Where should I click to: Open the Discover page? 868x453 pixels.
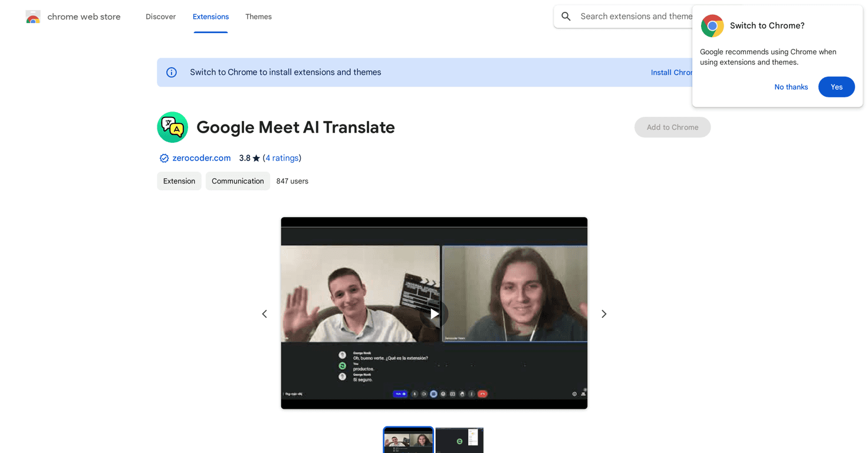(160, 17)
